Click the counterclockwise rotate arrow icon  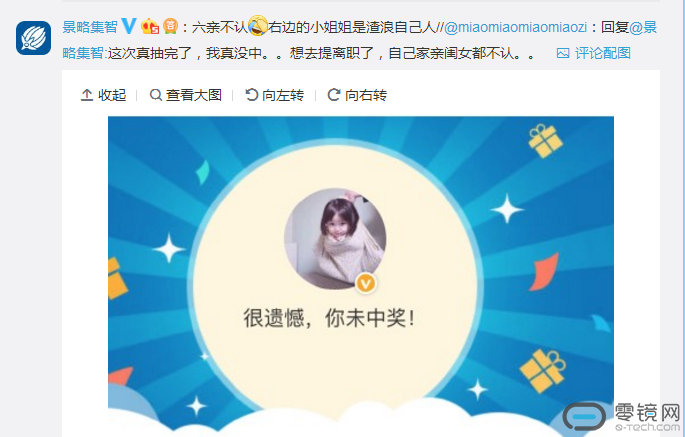pos(251,94)
